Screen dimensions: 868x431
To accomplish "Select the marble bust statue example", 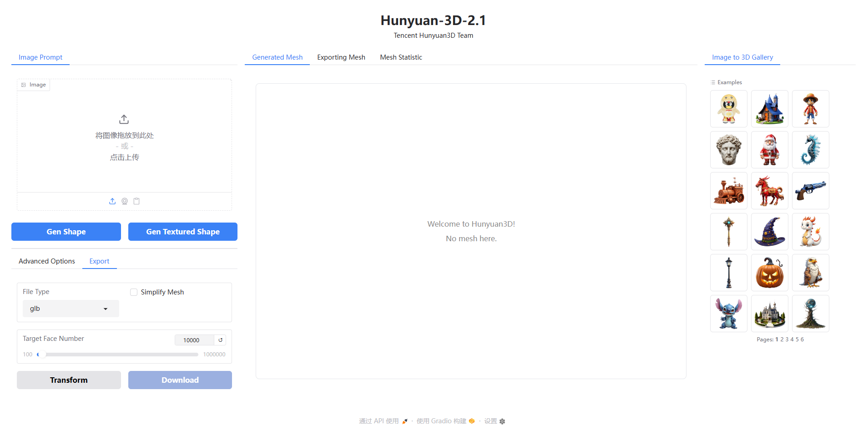I will point(729,150).
